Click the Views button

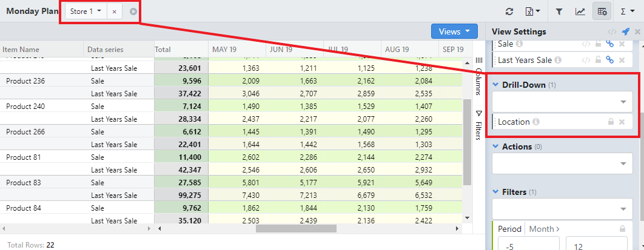tap(455, 31)
